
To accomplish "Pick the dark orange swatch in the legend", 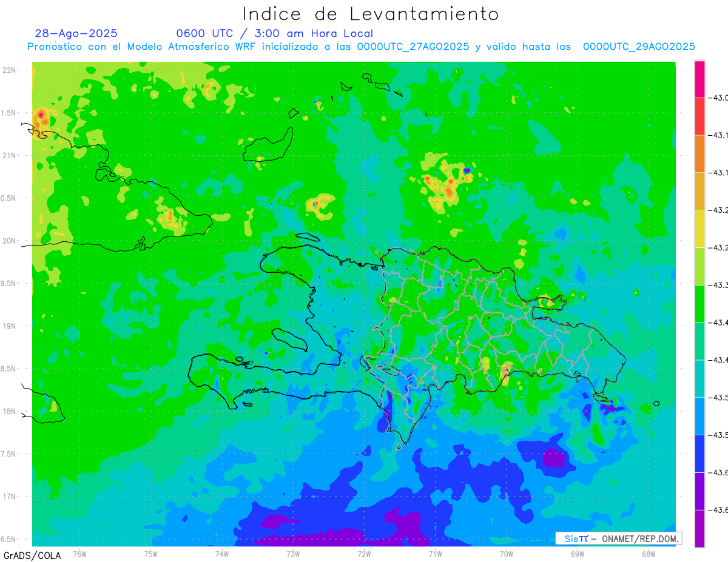I will coord(699,153).
